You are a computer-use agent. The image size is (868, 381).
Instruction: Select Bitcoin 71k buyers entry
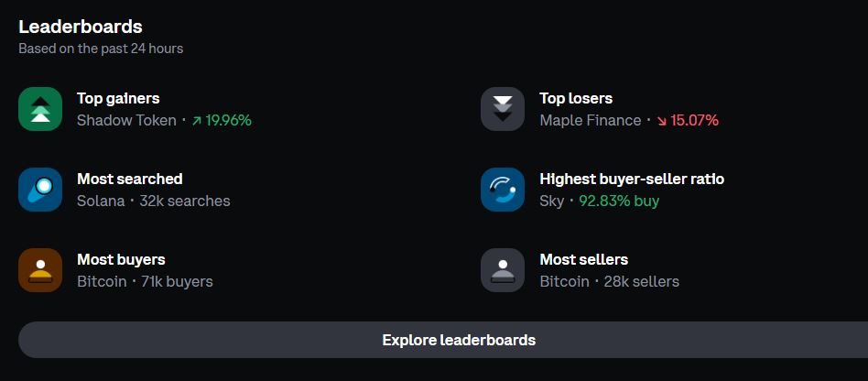(145, 281)
